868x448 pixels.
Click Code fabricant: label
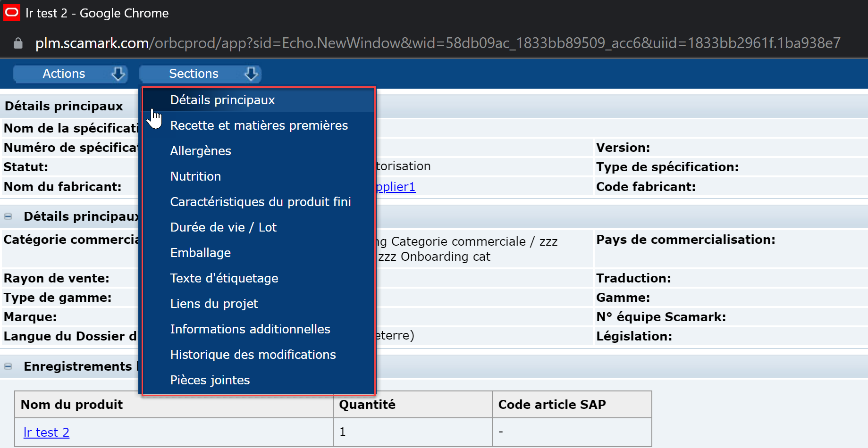pyautogui.click(x=646, y=187)
